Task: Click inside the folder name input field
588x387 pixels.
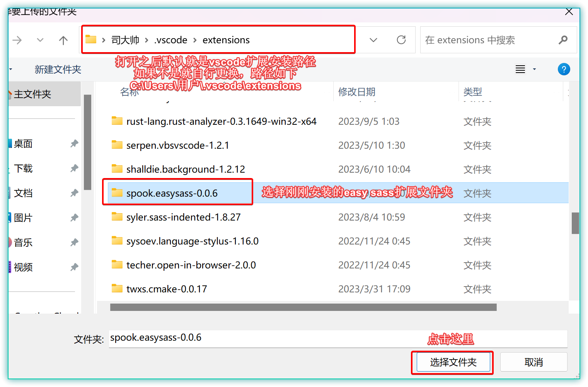Action: (271, 338)
